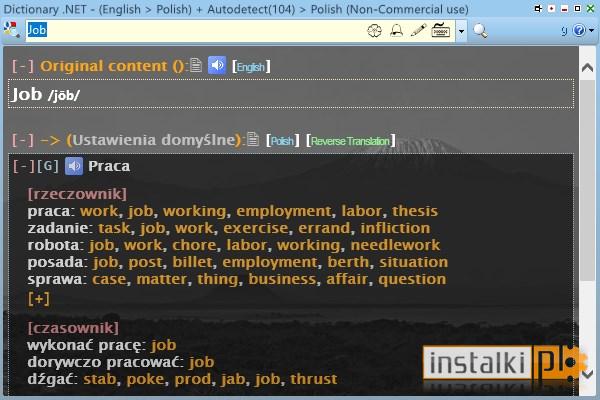Maximize the Dictionary .NET window

click(x=577, y=8)
